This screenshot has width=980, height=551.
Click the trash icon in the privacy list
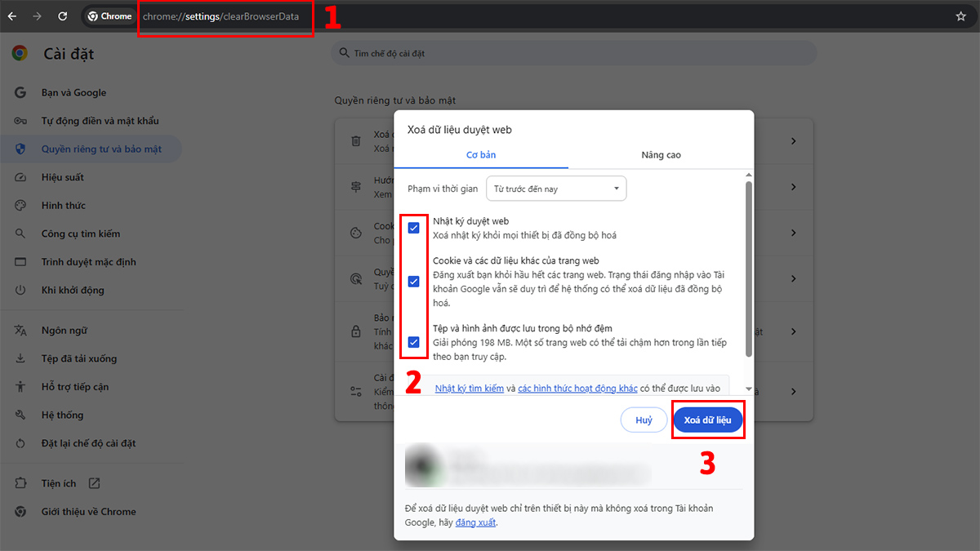356,141
